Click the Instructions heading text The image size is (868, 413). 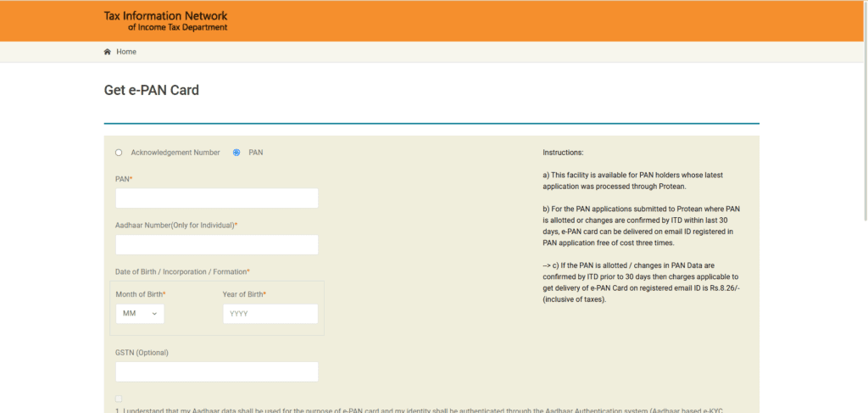pos(563,153)
